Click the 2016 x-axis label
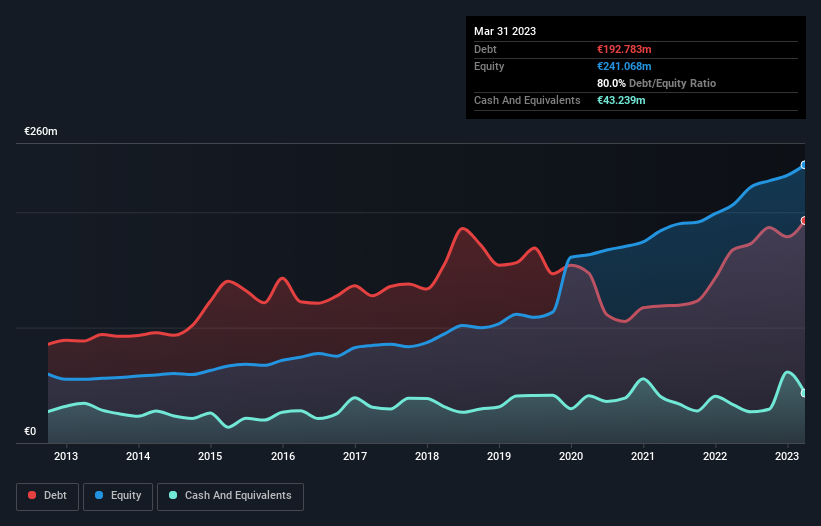 click(x=283, y=456)
